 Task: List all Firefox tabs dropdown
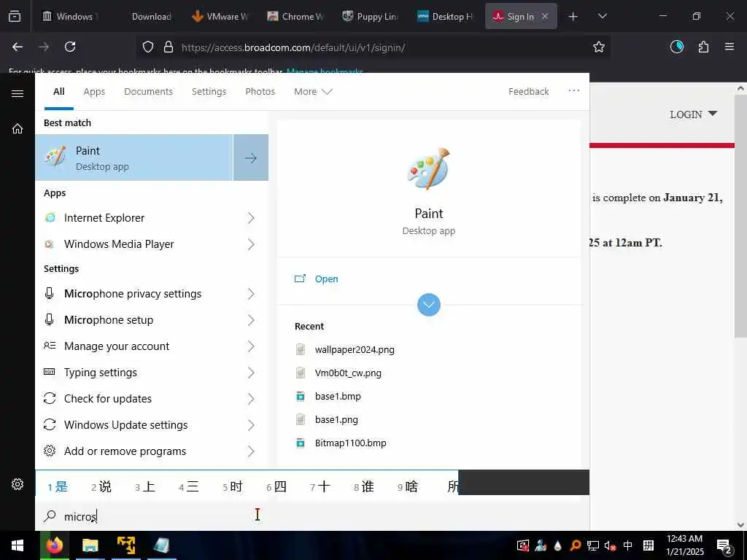[x=602, y=17]
